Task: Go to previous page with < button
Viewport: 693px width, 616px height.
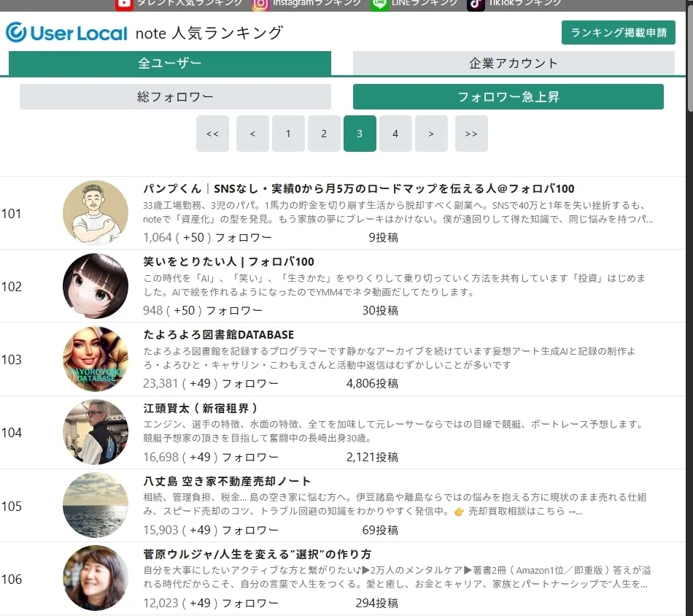Action: point(252,134)
